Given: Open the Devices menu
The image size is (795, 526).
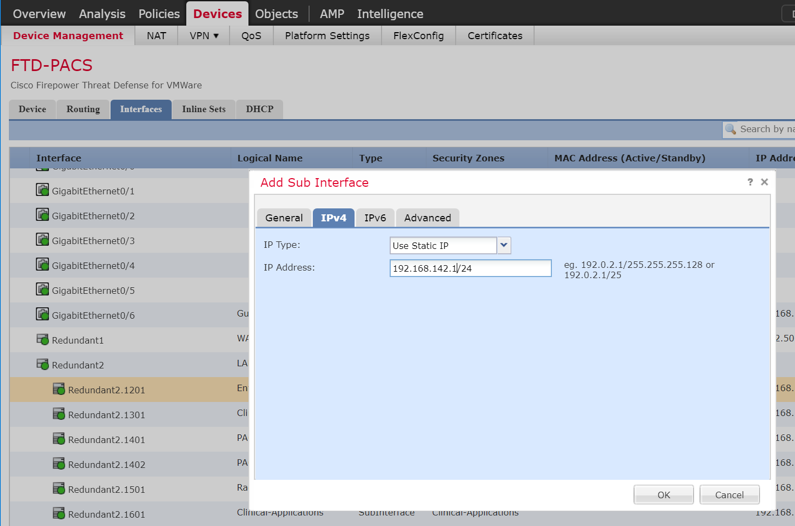Looking at the screenshot, I should pyautogui.click(x=218, y=14).
